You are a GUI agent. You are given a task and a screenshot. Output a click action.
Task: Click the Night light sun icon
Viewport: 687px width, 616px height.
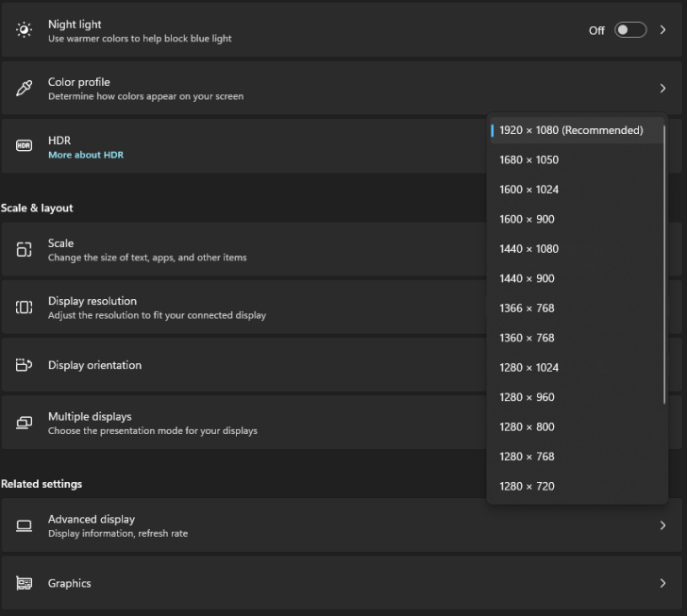(24, 30)
